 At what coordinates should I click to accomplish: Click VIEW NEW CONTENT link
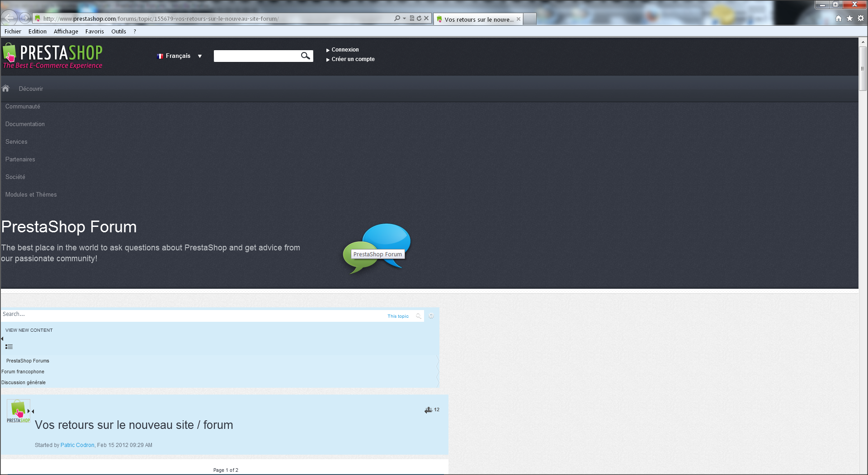click(29, 330)
